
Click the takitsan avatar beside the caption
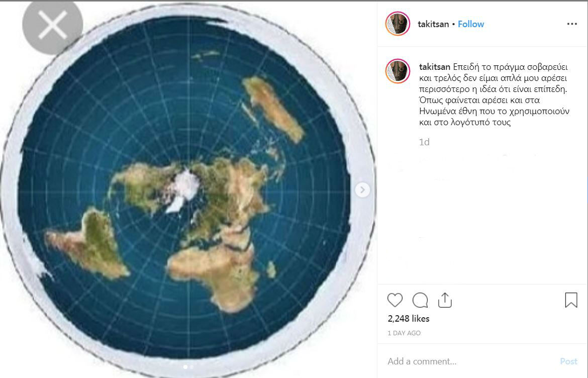pyautogui.click(x=398, y=71)
